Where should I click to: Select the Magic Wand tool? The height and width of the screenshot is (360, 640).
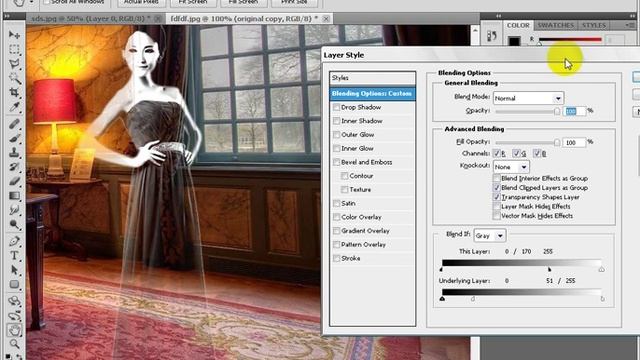tap(14, 78)
